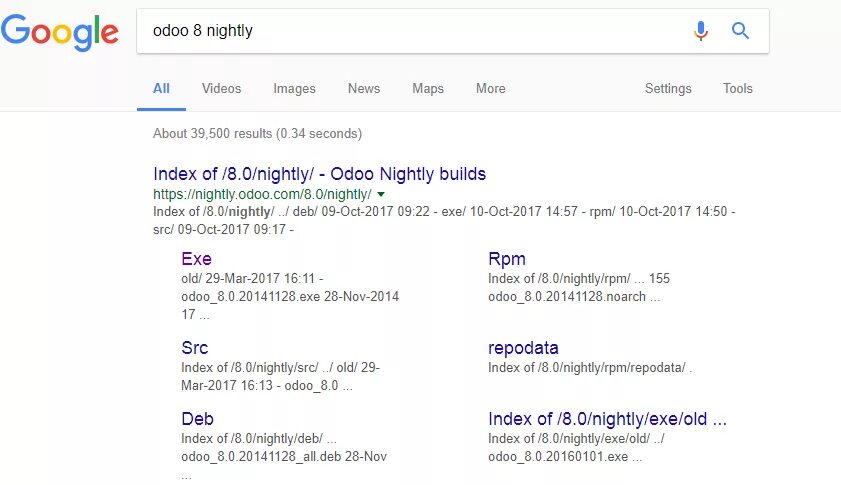Start voice search with microphone icon

tap(701, 31)
